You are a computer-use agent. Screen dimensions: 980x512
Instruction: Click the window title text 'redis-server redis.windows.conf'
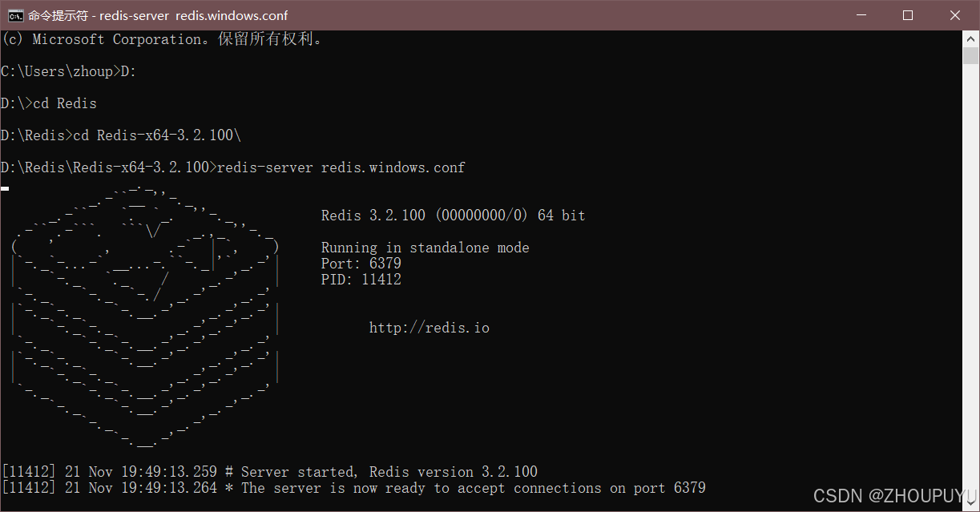pos(193,15)
